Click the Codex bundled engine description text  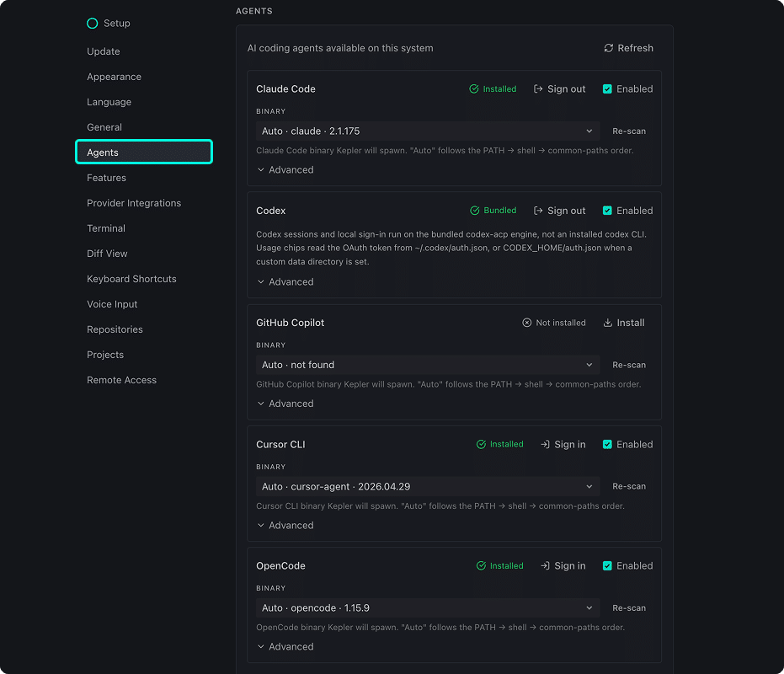point(451,248)
